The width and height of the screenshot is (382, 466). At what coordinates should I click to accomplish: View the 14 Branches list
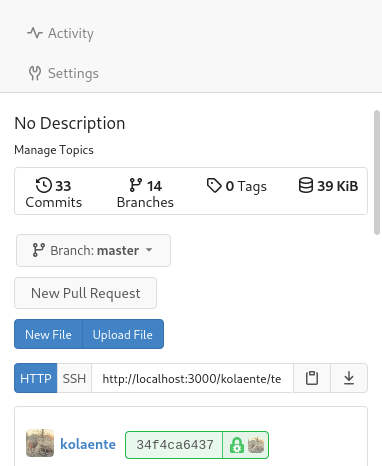coord(145,193)
